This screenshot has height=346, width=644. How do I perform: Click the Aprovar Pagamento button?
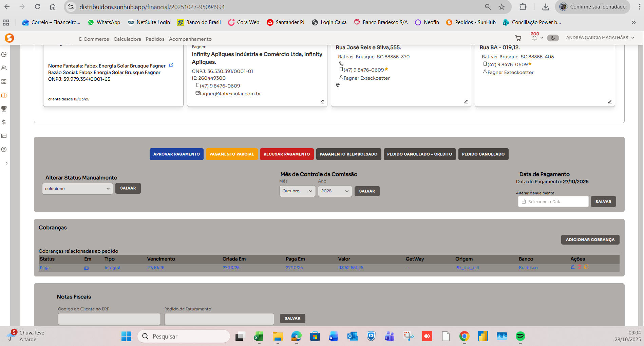pyautogui.click(x=176, y=154)
